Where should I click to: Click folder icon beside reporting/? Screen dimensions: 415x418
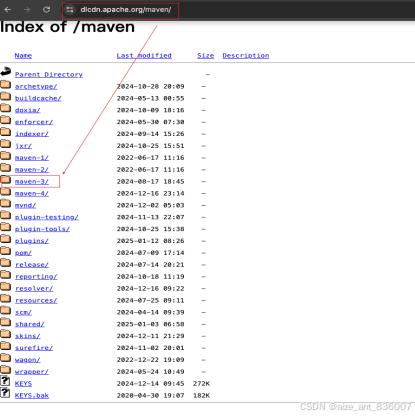click(6, 274)
